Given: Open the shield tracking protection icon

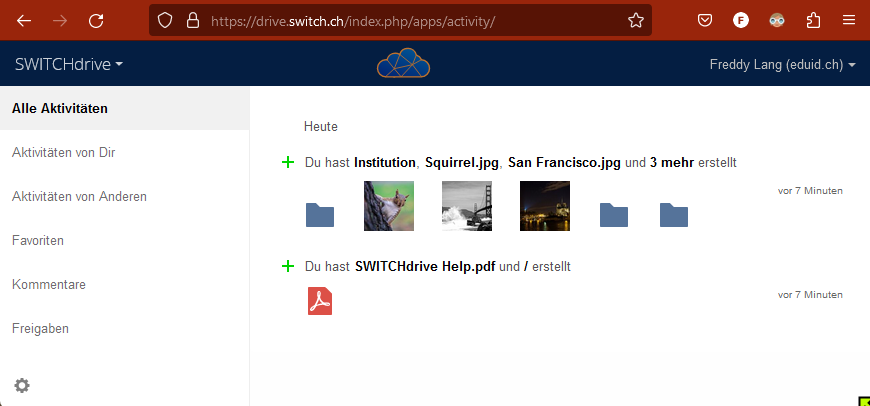Looking at the screenshot, I should point(165,21).
